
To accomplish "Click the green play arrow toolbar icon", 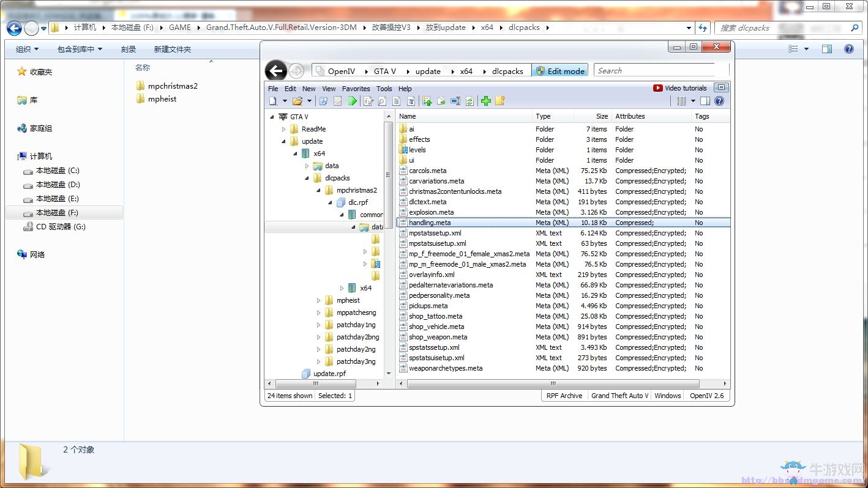I will pos(353,101).
